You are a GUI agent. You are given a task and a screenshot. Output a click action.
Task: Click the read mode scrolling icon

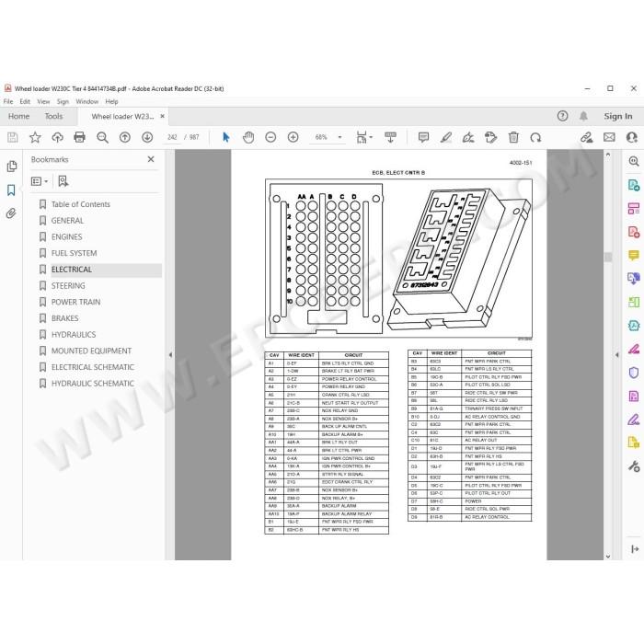(390, 137)
